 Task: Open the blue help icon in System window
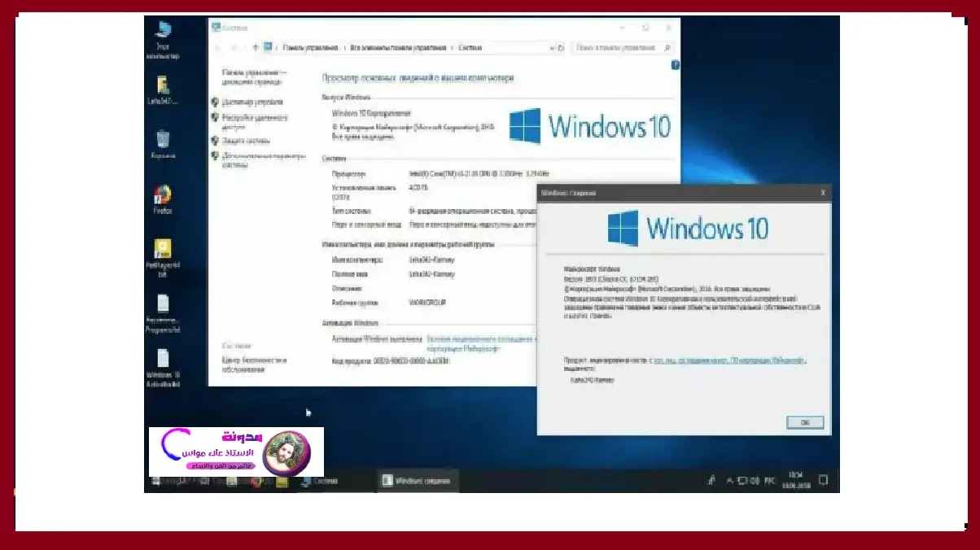click(675, 65)
